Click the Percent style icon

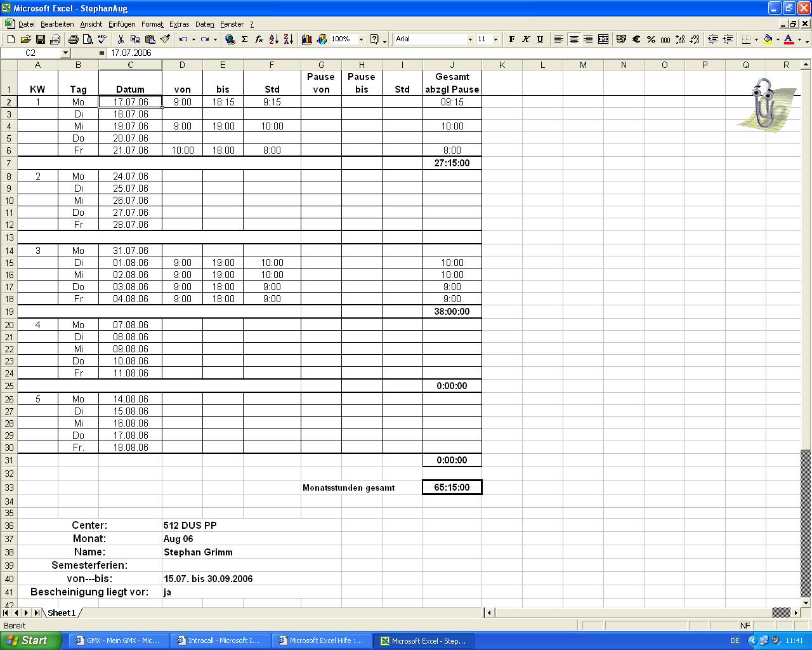click(651, 39)
